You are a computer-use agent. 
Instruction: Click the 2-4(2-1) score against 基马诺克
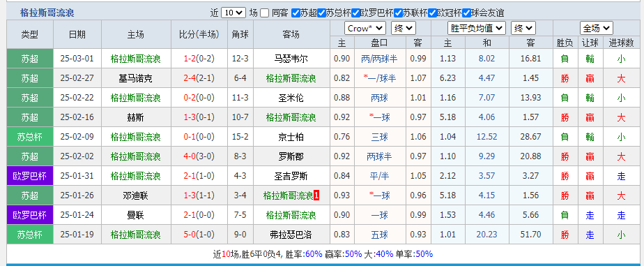click(199, 78)
